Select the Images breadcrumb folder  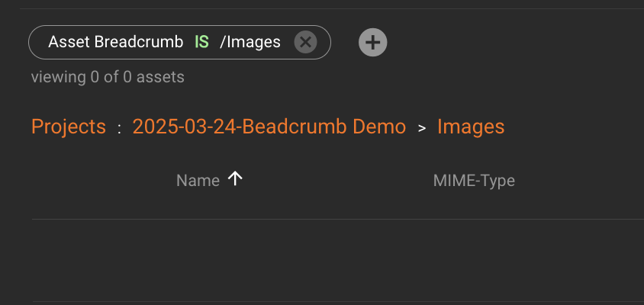pos(471,127)
